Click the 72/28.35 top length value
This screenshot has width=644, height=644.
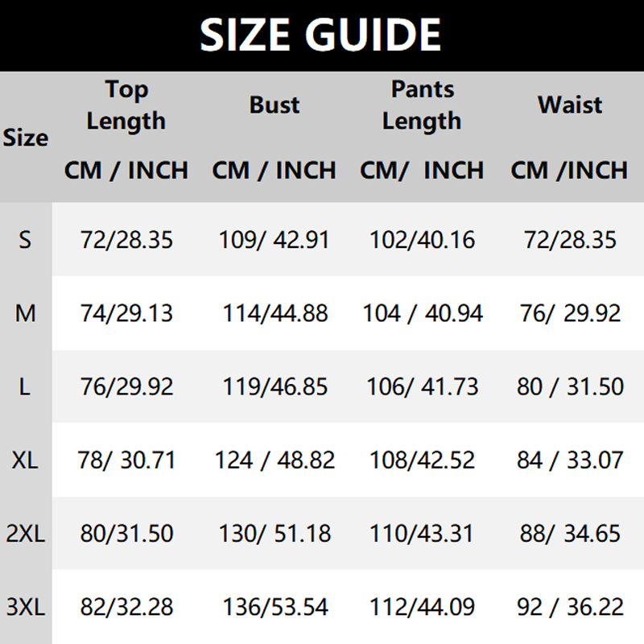click(x=126, y=240)
